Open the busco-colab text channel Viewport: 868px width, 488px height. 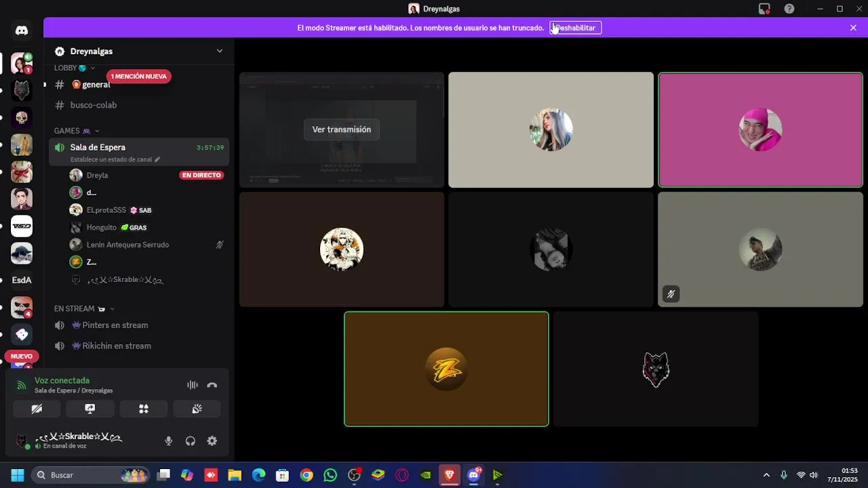click(x=139, y=105)
